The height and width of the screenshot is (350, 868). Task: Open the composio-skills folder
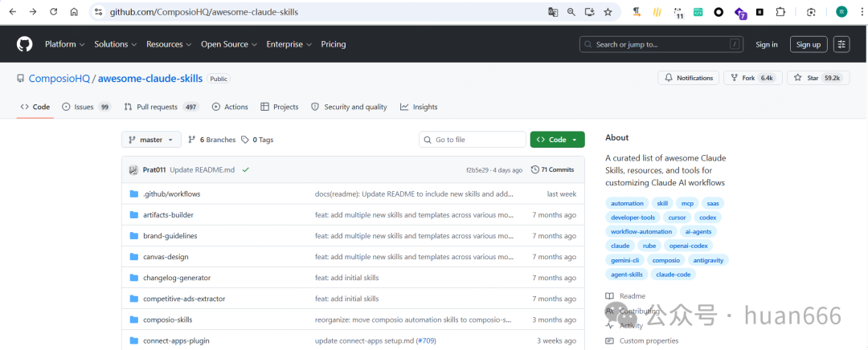click(168, 319)
